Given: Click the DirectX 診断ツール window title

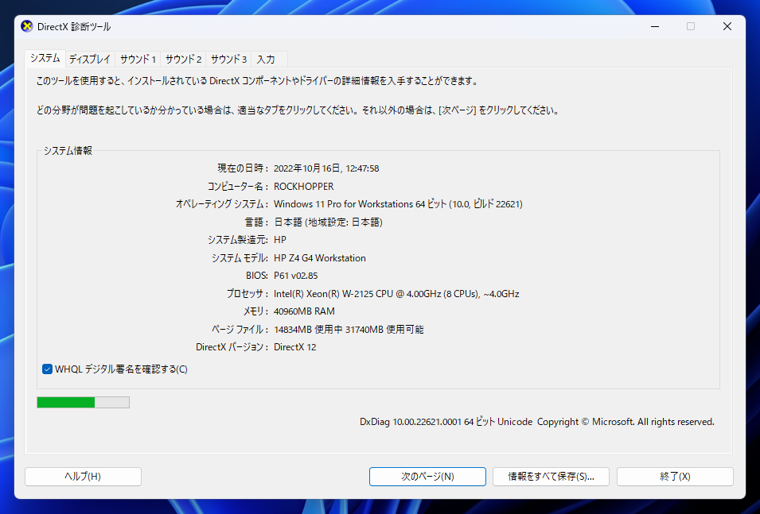Looking at the screenshot, I should tap(74, 27).
